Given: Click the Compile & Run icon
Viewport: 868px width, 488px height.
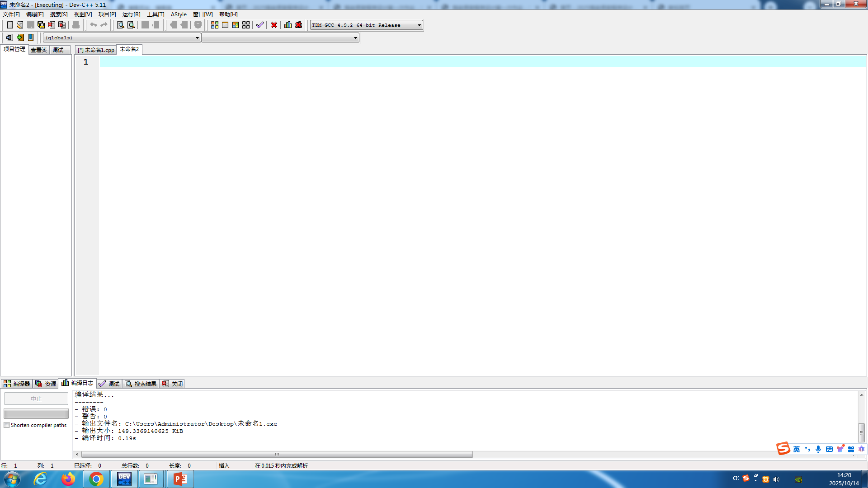Looking at the screenshot, I should (x=236, y=25).
